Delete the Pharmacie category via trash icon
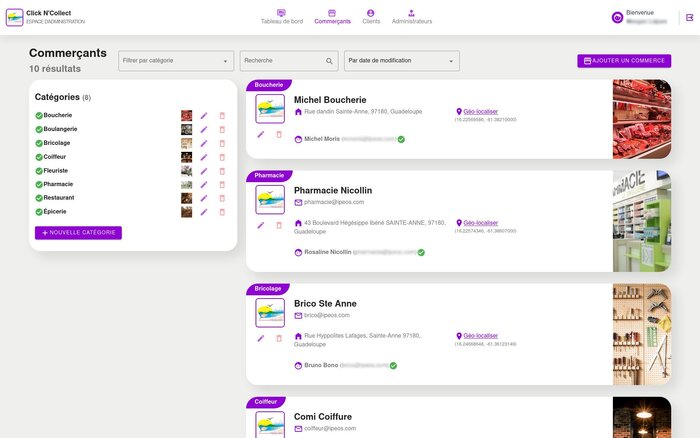 tap(222, 184)
